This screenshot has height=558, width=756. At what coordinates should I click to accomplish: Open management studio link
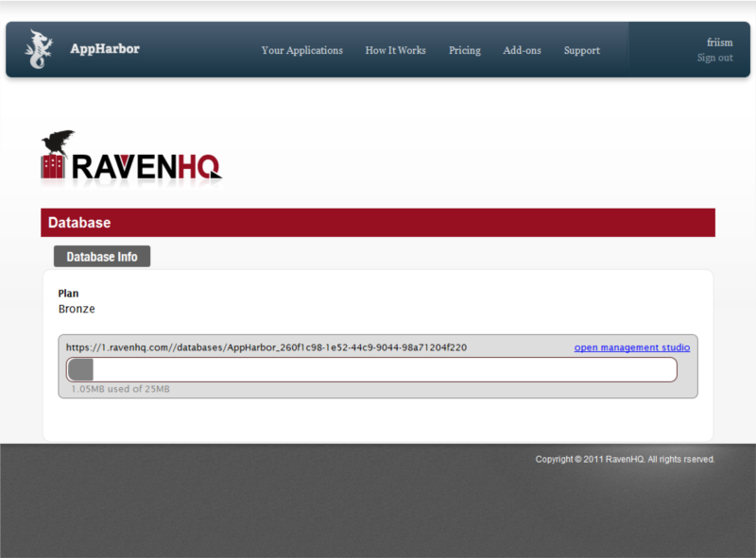pyautogui.click(x=632, y=347)
